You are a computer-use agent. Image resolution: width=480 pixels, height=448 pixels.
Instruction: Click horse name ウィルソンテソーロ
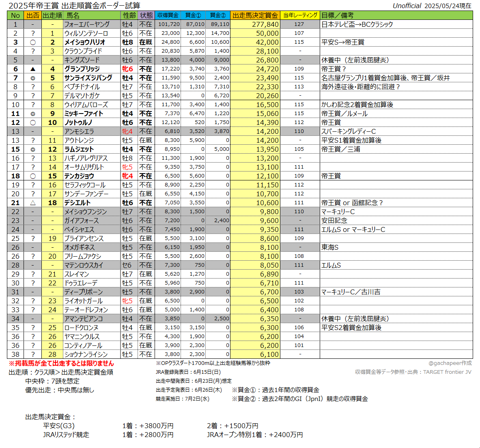[x=86, y=33]
